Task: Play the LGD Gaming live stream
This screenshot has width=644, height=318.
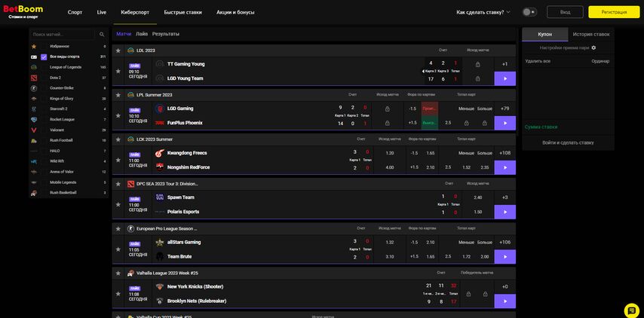Action: pyautogui.click(x=504, y=123)
